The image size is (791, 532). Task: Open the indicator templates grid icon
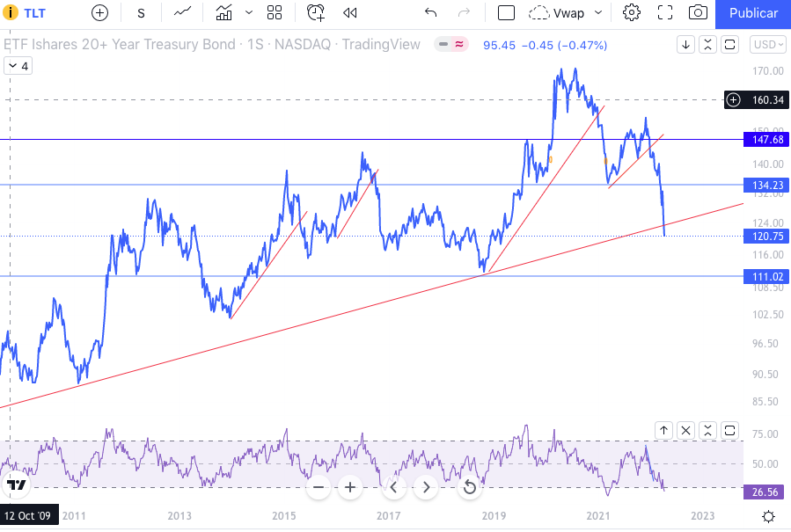coord(275,13)
